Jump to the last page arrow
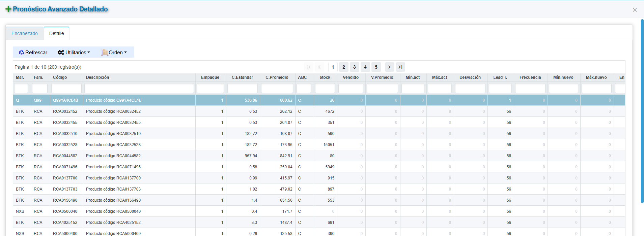The width and height of the screenshot is (644, 236). tap(400, 67)
